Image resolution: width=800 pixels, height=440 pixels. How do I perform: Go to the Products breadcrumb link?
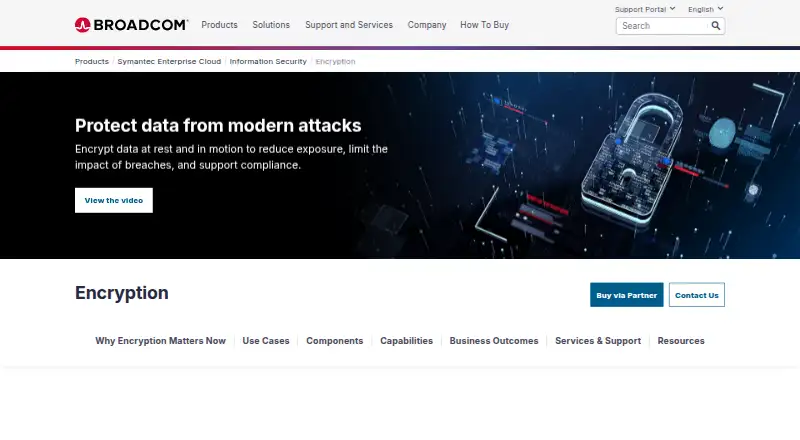point(92,61)
